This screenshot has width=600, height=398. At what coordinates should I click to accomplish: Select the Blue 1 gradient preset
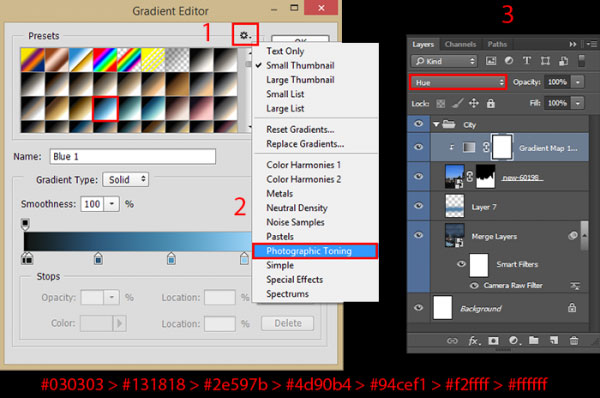click(105, 108)
